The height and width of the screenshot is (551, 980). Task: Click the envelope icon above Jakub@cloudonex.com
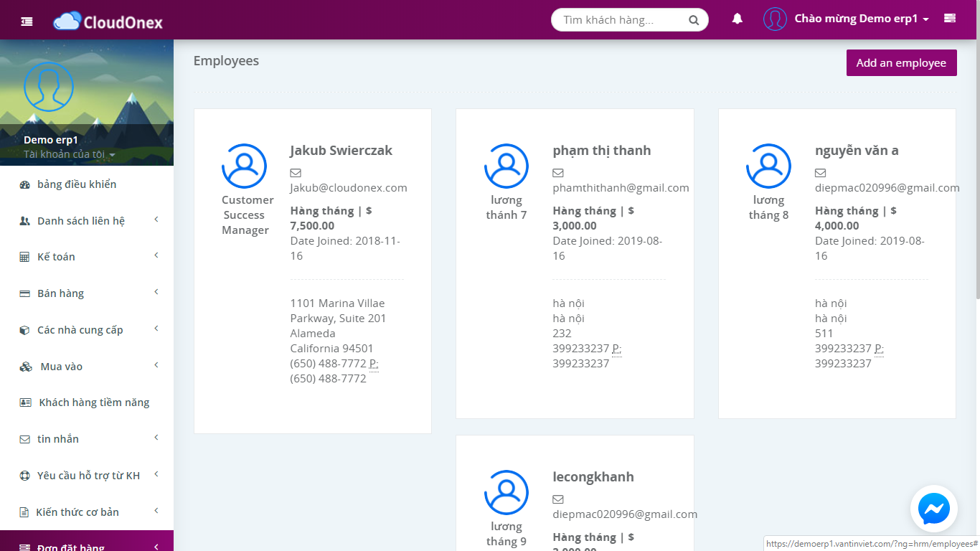296,173
